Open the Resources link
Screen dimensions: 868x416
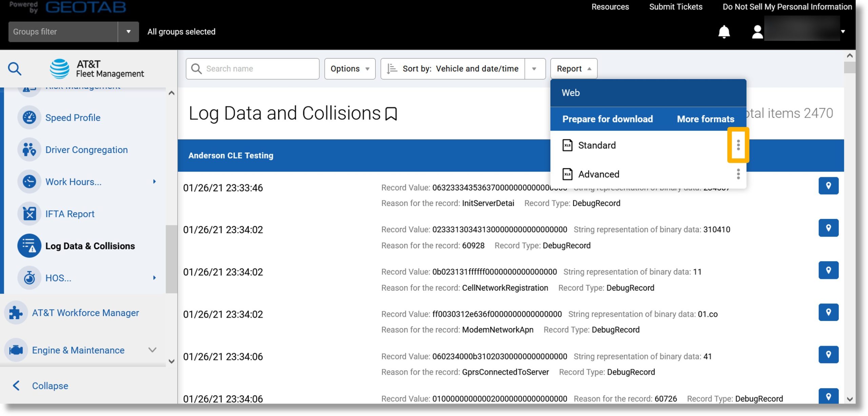(x=610, y=7)
